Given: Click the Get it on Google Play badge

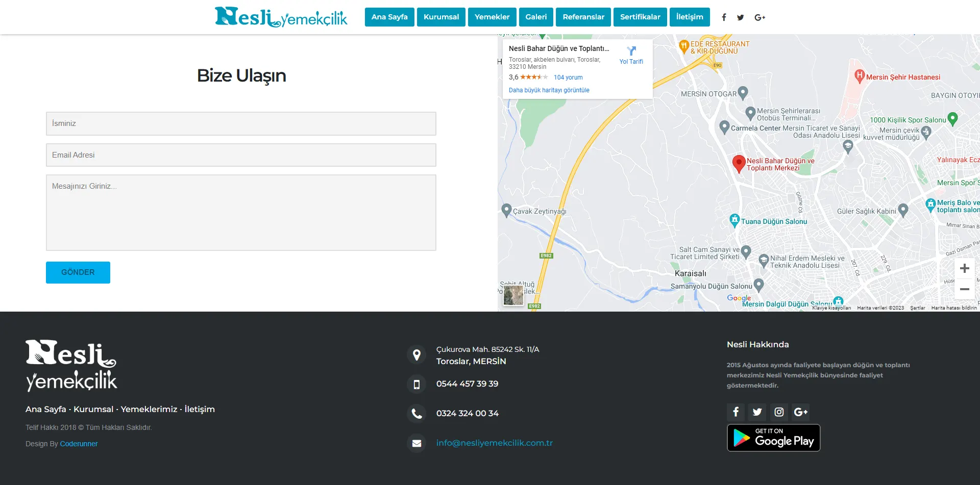Looking at the screenshot, I should tap(773, 438).
